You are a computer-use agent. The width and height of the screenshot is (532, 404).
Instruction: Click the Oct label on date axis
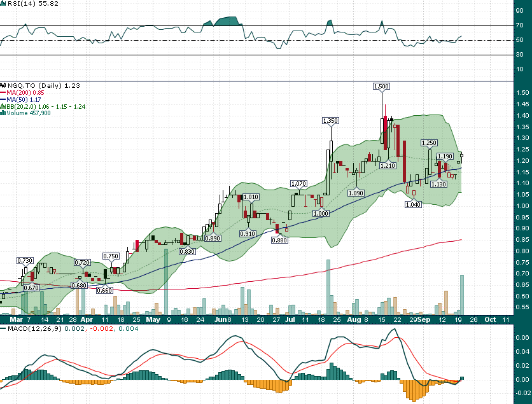(490, 319)
